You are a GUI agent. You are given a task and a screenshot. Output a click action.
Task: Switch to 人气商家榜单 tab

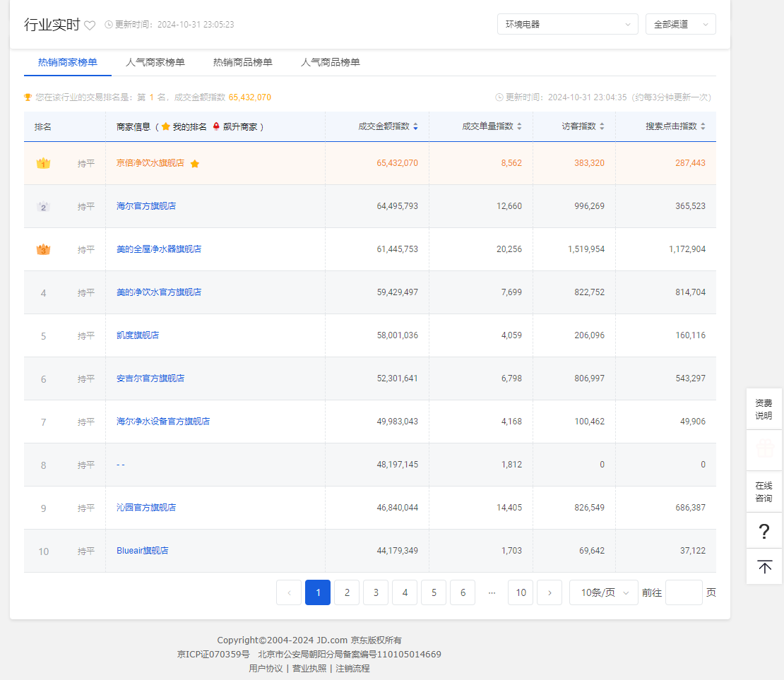[x=155, y=63]
